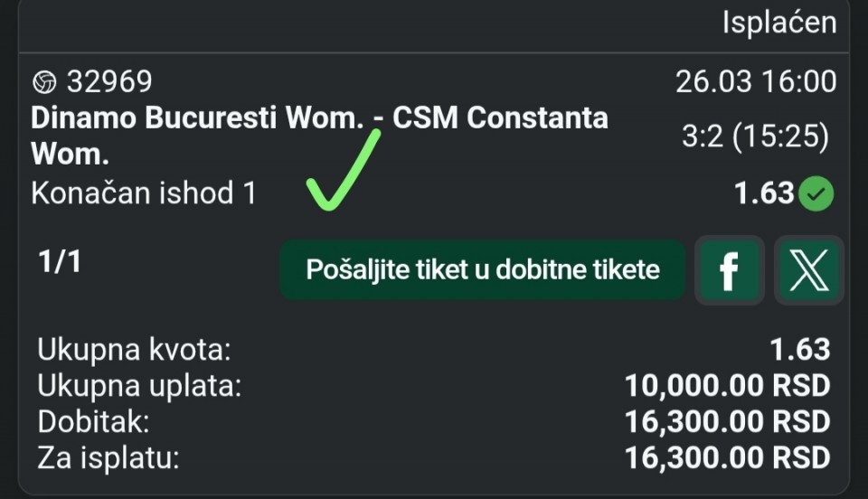This screenshot has height=499, width=868.
Task: Click the 1/1 selection counter
Action: [x=60, y=262]
